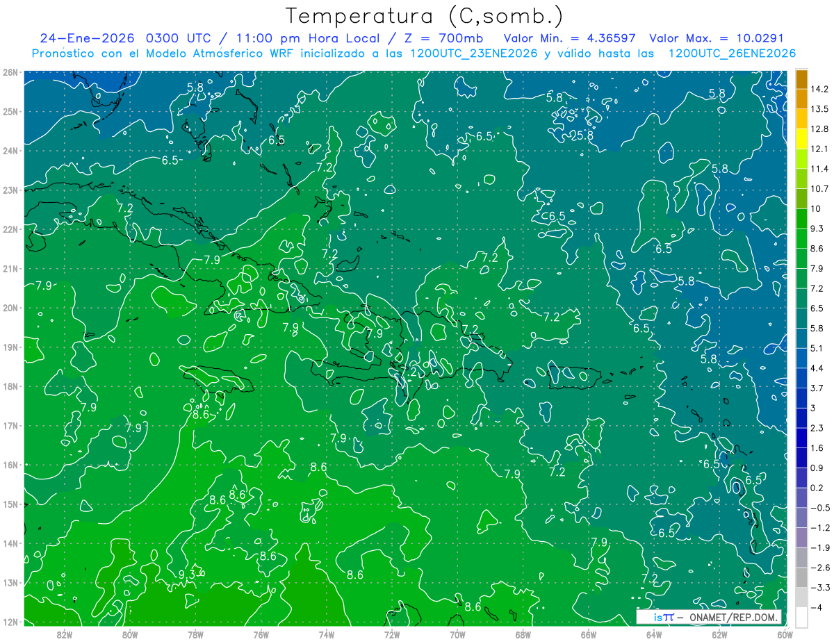Click the "9.3" contour label on the map
834x644 pixels.
188,574
